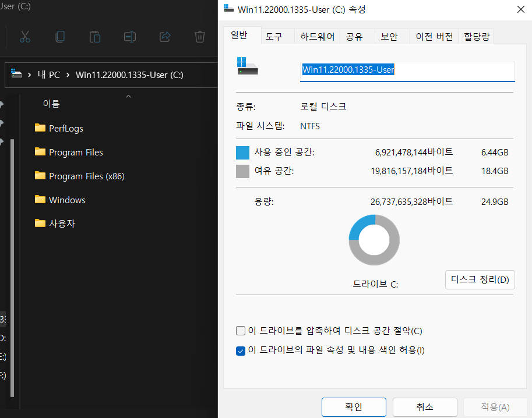Click the blue 사용 중인 공간 color swatch
532x418 pixels.
(x=242, y=153)
